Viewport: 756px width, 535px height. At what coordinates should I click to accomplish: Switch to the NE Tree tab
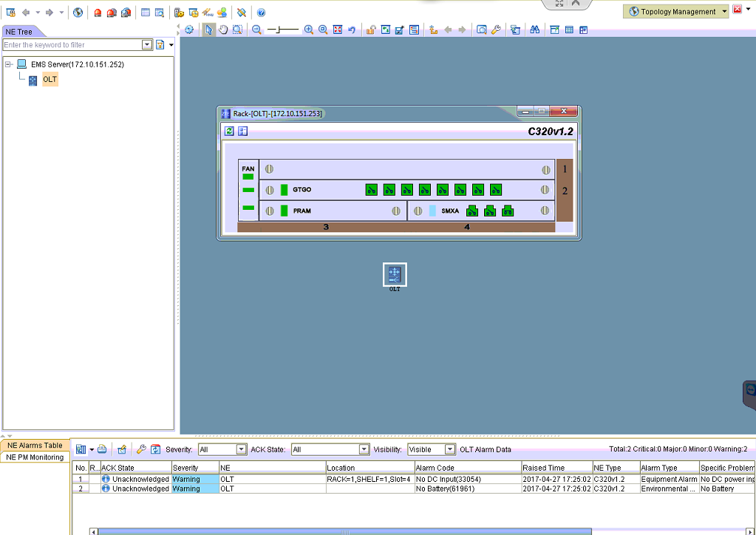[x=18, y=32]
